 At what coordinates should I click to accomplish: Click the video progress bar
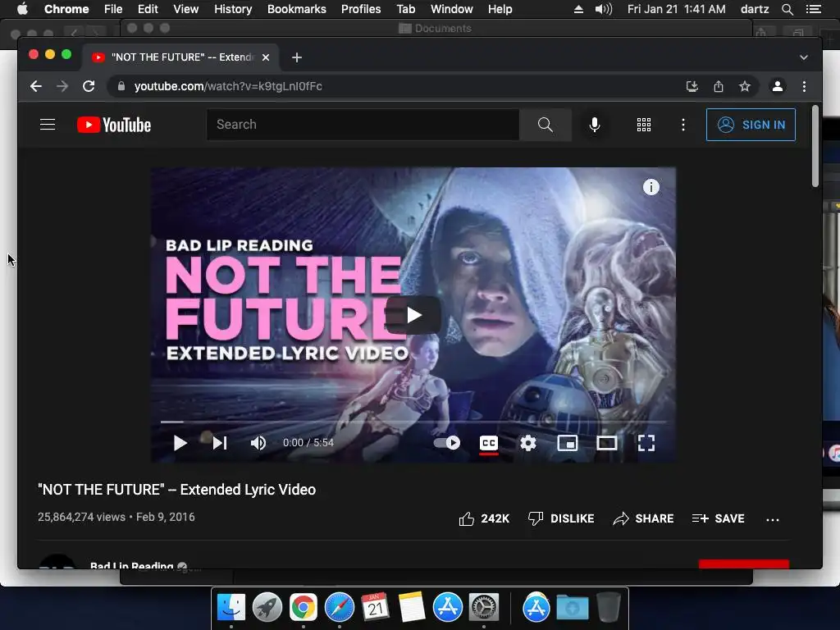tap(413, 422)
